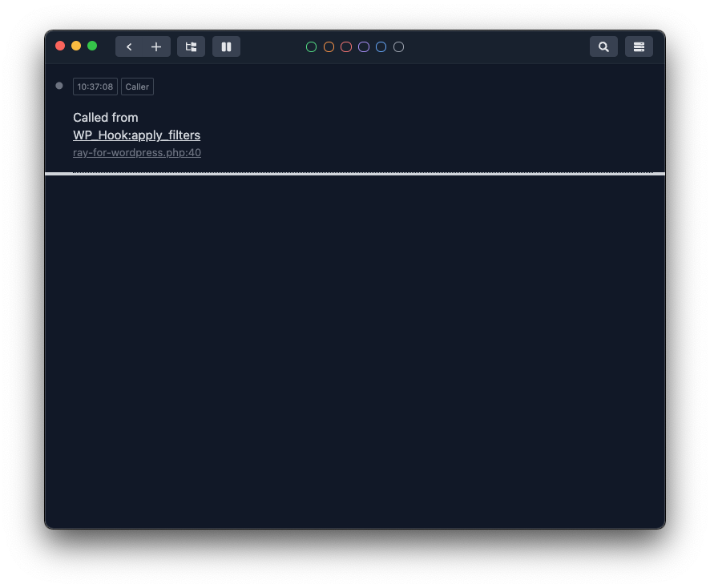Select the Caller tag label
Screen dimensions: 710x588
tap(137, 87)
